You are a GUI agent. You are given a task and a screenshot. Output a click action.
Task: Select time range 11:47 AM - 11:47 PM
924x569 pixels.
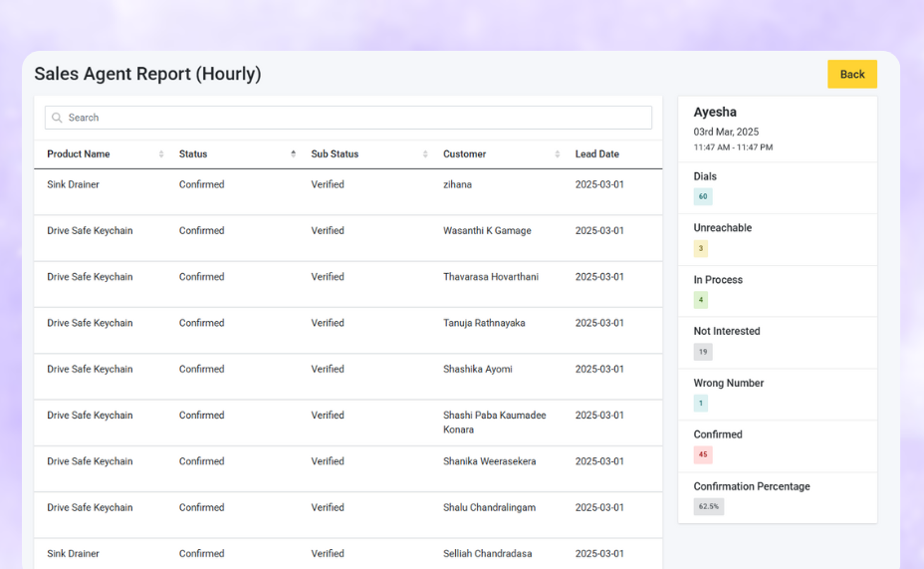coord(733,147)
